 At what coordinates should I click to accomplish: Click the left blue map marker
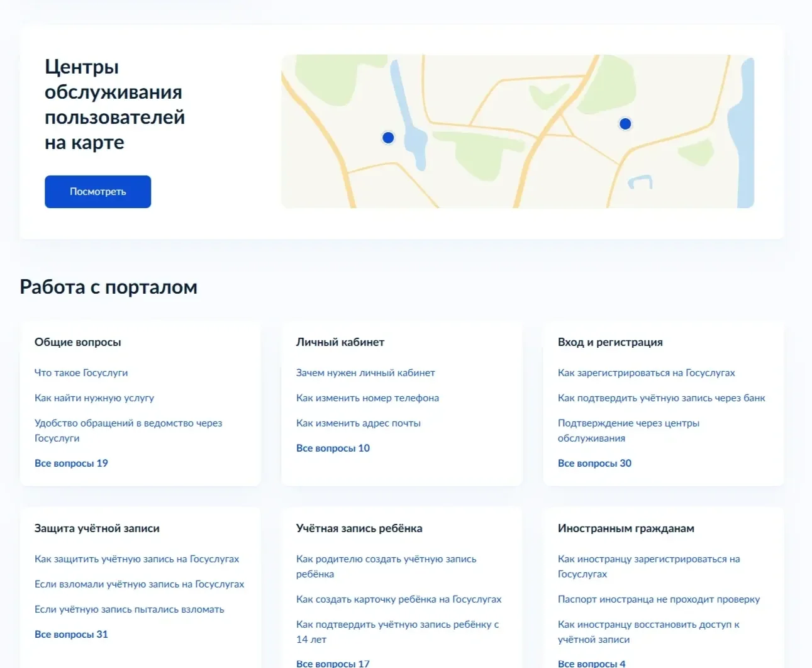[x=388, y=138]
